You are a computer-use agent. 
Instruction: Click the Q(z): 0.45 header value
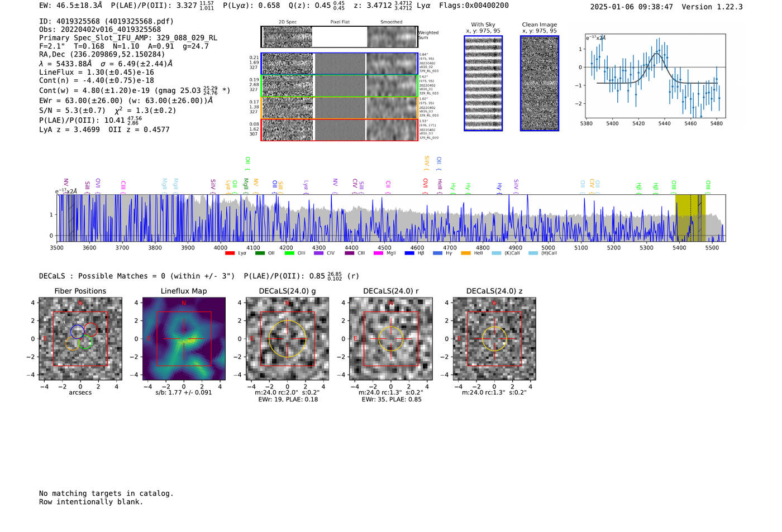318,6
